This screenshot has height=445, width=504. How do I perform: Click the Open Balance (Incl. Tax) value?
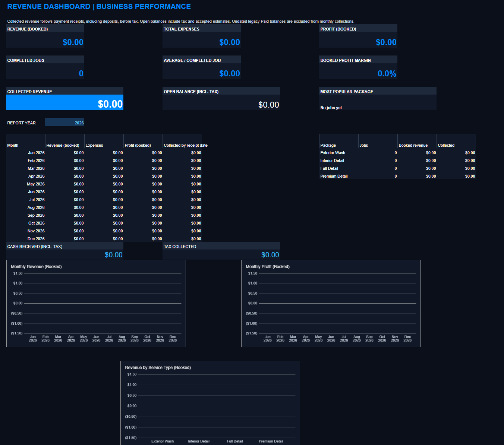coord(268,105)
